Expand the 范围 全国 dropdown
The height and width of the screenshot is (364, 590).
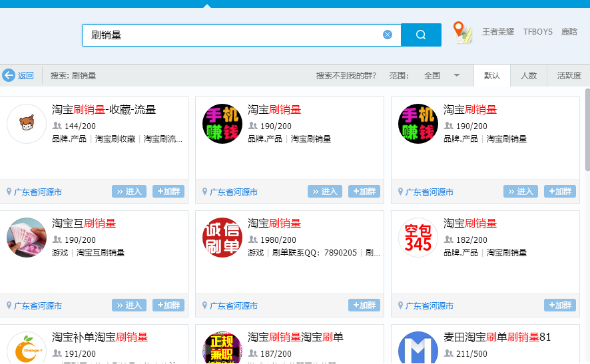(x=441, y=76)
